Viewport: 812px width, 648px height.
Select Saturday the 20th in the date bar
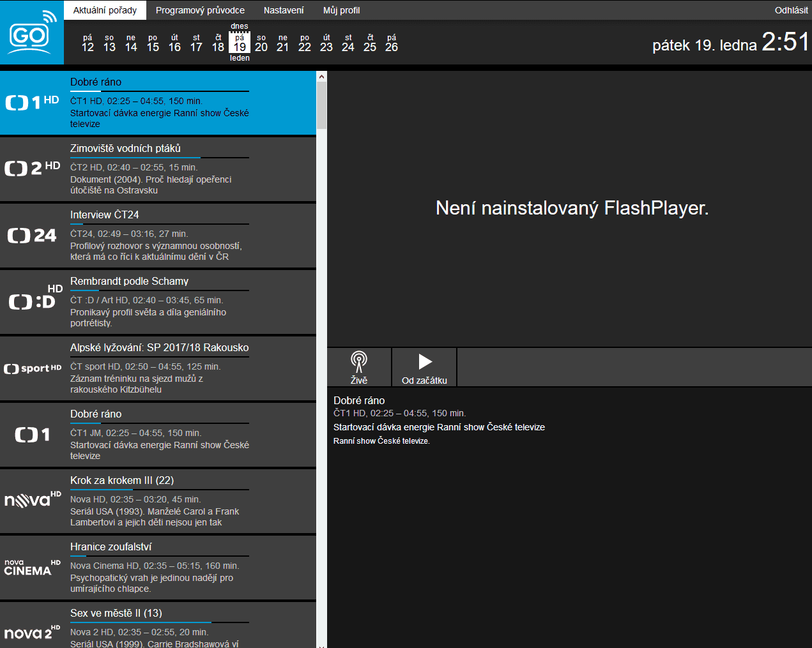click(261, 42)
